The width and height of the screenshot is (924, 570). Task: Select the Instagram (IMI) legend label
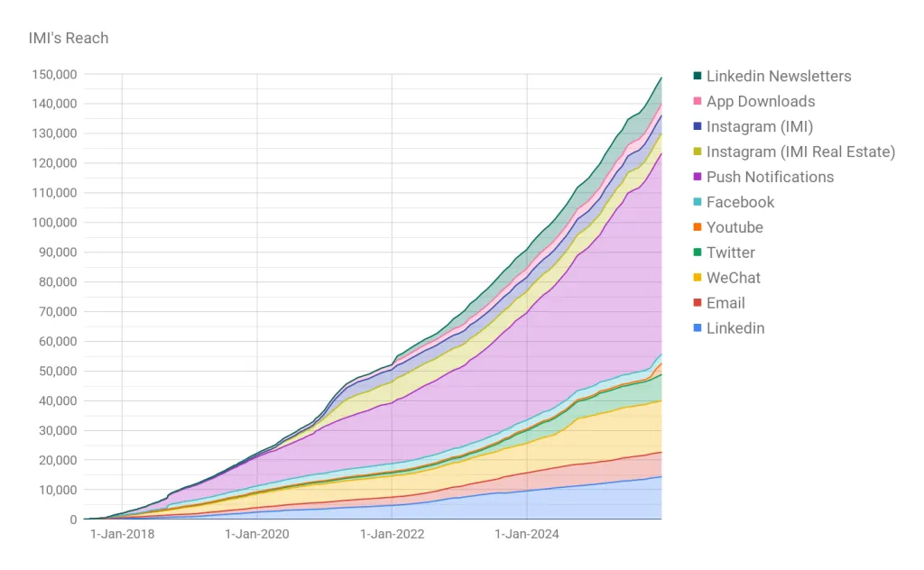pyautogui.click(x=759, y=127)
